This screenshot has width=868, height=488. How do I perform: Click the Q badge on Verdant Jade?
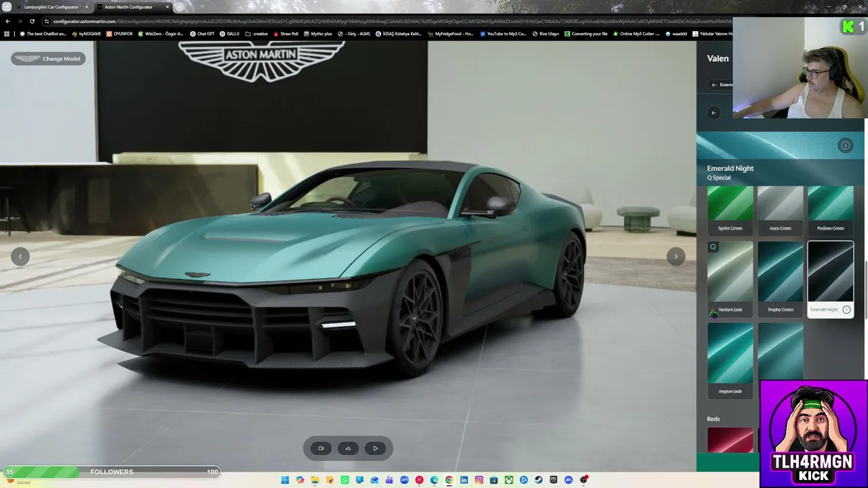point(713,247)
